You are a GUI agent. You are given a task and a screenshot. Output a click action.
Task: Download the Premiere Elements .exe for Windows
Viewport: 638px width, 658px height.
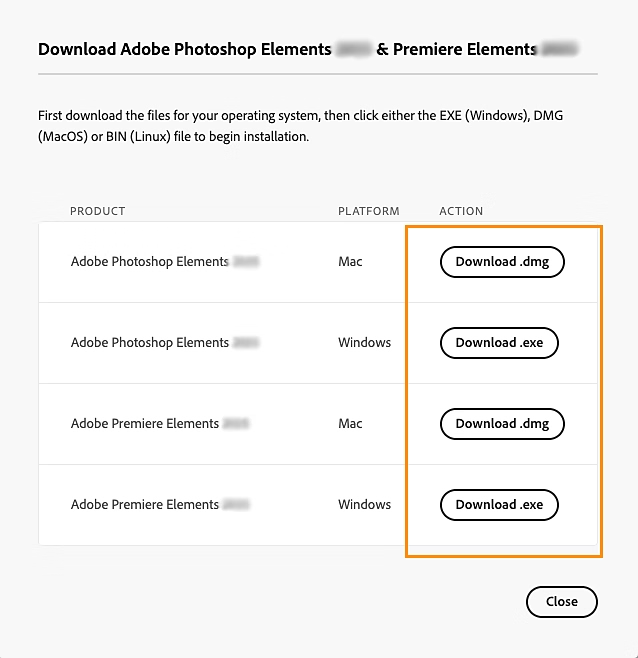click(x=499, y=505)
